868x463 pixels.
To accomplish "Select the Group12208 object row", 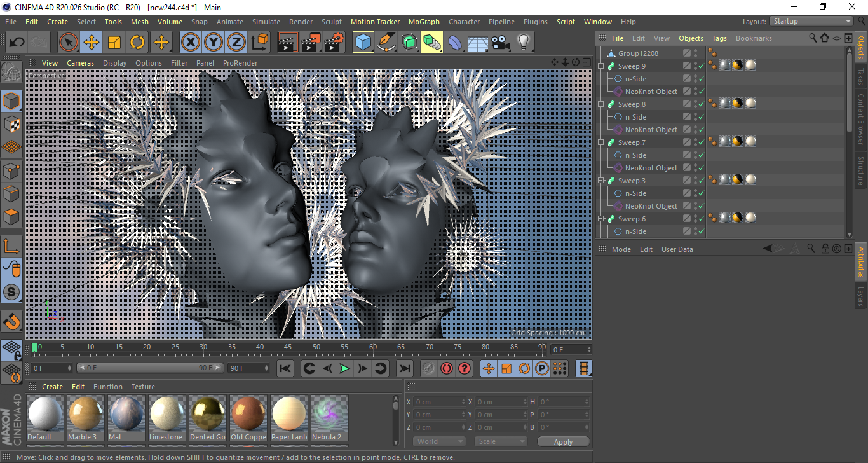I will pos(639,53).
